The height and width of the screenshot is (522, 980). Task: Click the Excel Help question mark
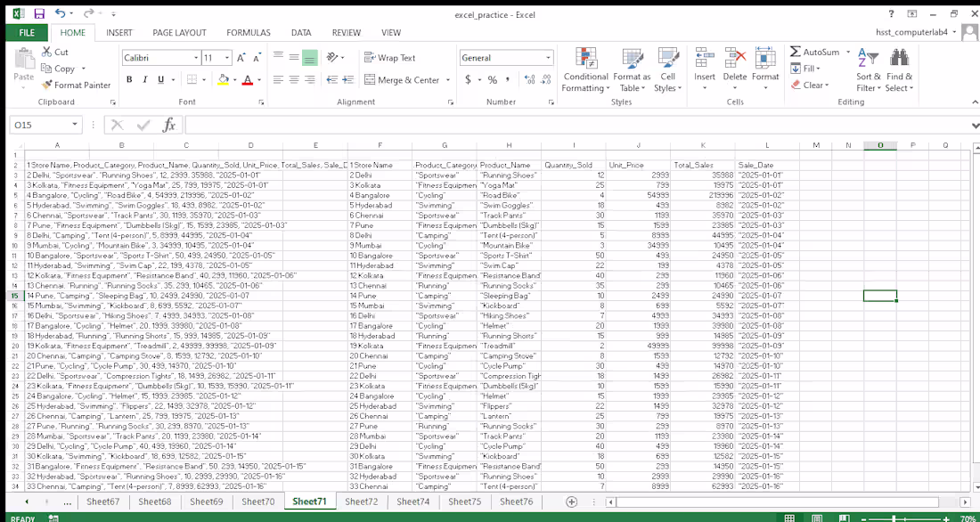coord(891,13)
